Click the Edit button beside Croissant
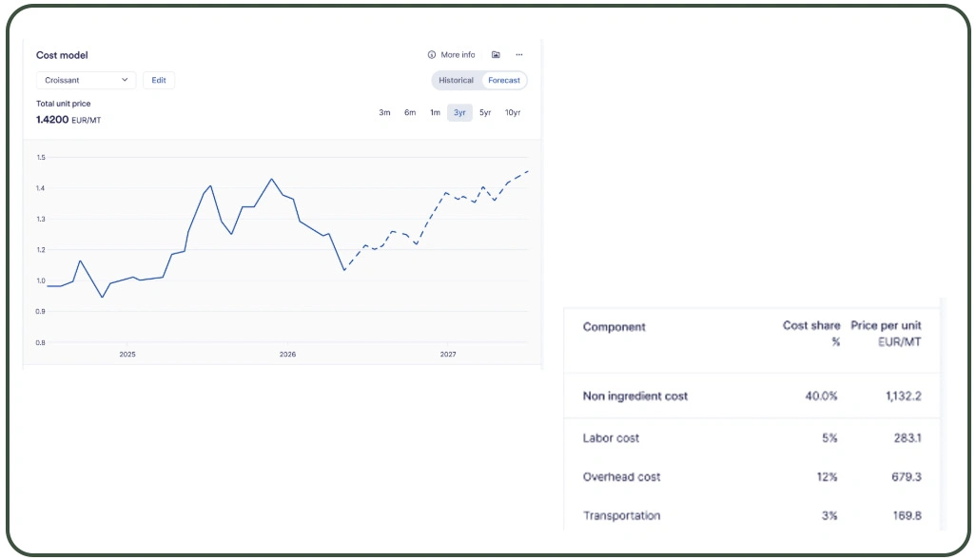Screen dimensions: 976x560 click(x=158, y=80)
